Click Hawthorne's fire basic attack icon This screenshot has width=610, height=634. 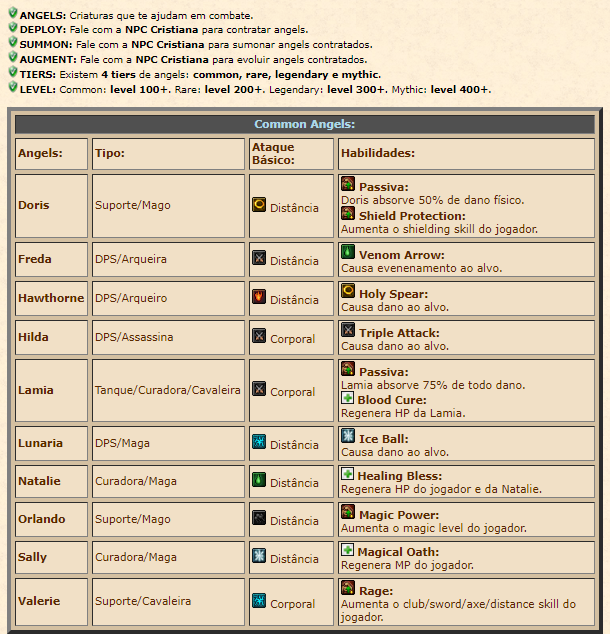coord(259,296)
